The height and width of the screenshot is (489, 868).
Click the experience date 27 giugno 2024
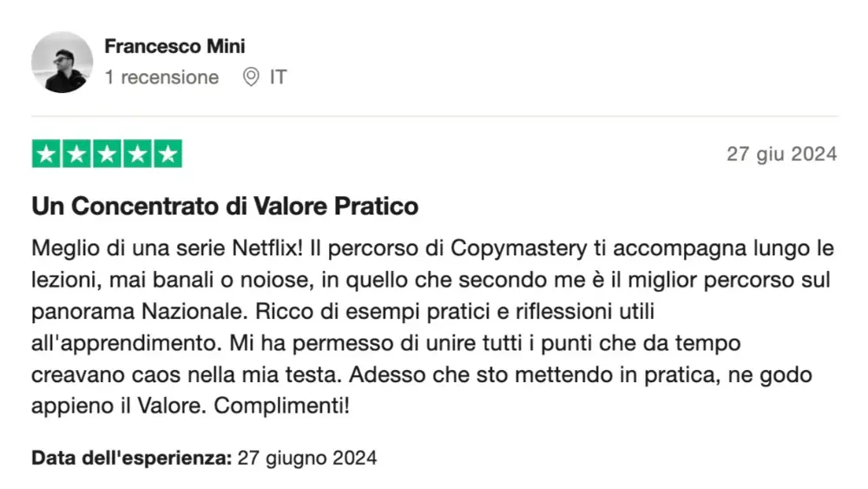307,458
